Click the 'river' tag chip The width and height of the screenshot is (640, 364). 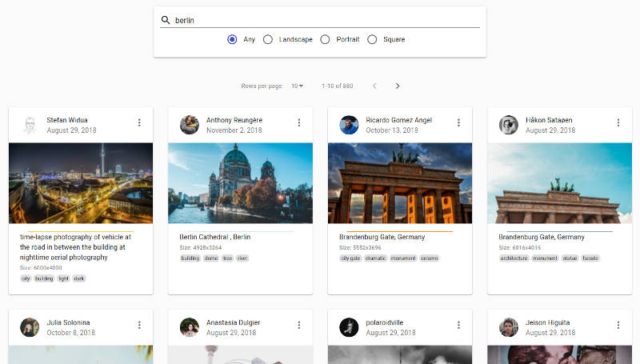(x=242, y=258)
